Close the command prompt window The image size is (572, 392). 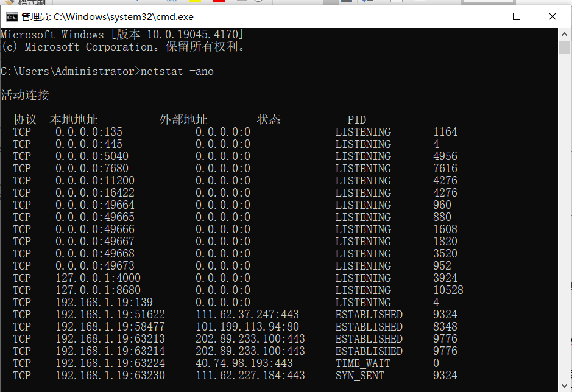click(x=553, y=16)
